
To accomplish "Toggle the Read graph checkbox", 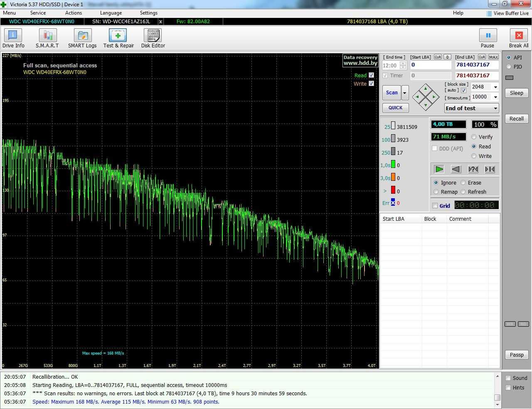I will (x=371, y=75).
